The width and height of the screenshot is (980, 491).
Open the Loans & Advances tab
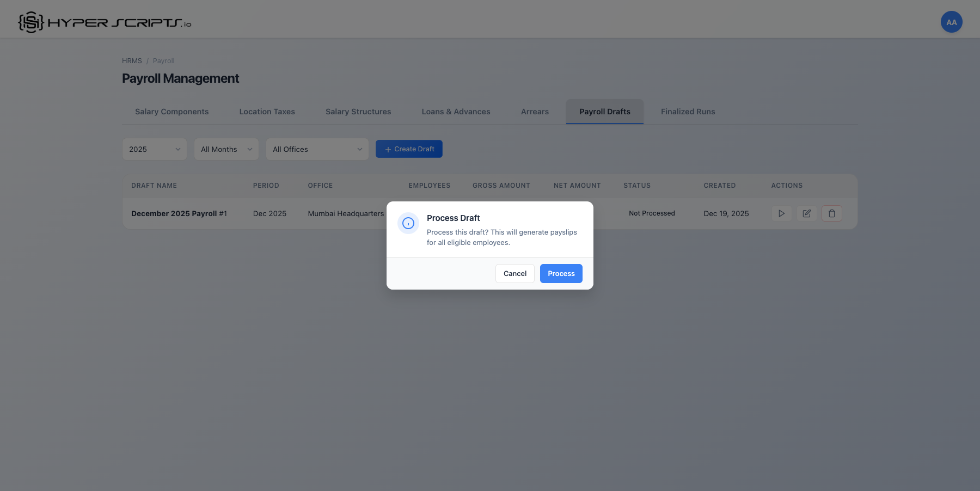[456, 112]
